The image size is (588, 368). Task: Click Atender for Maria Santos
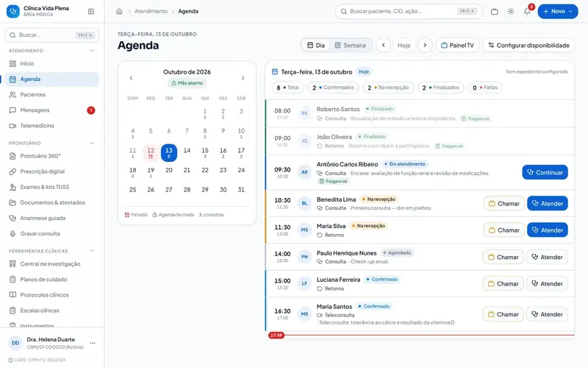(547, 314)
